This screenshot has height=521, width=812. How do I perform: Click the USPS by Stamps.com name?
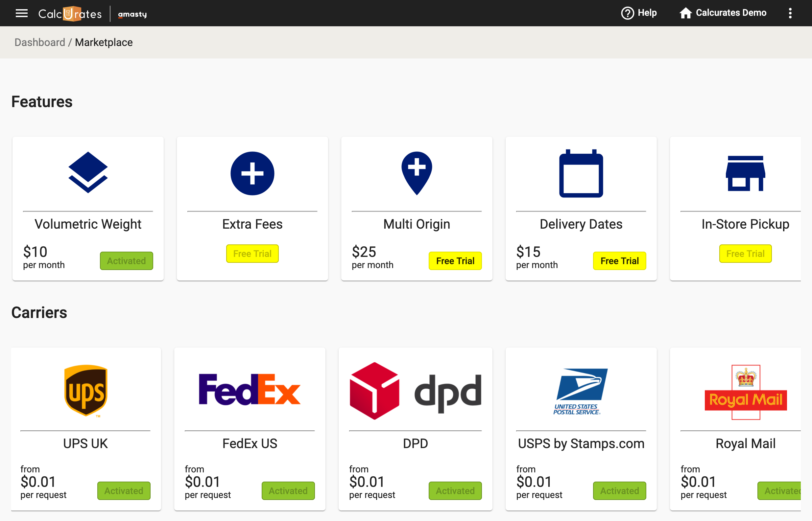pyautogui.click(x=581, y=443)
